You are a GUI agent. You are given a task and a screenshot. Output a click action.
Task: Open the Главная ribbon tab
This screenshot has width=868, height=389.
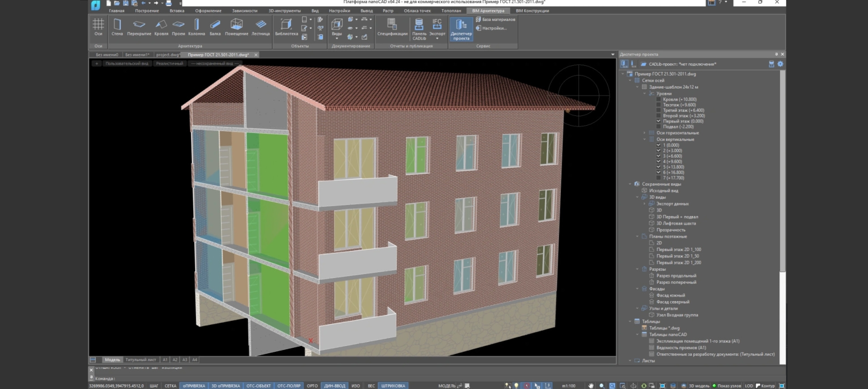coord(117,11)
